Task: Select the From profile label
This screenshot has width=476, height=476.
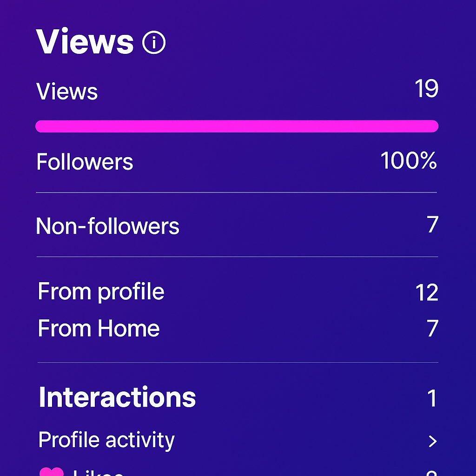Action: click(101, 292)
